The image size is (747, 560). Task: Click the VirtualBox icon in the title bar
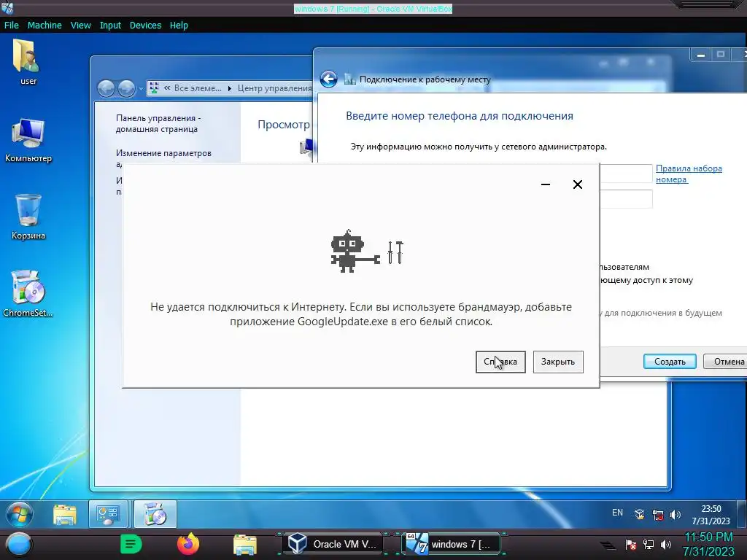tap(7, 8)
